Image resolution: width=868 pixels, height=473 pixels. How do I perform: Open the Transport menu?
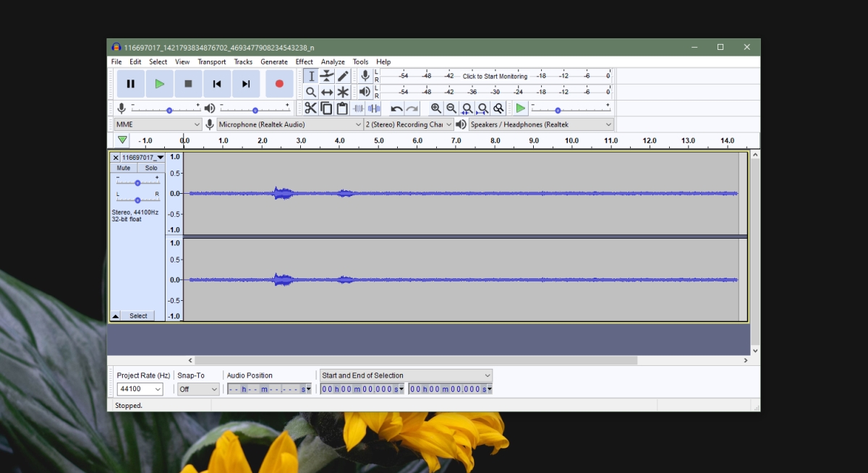point(212,62)
